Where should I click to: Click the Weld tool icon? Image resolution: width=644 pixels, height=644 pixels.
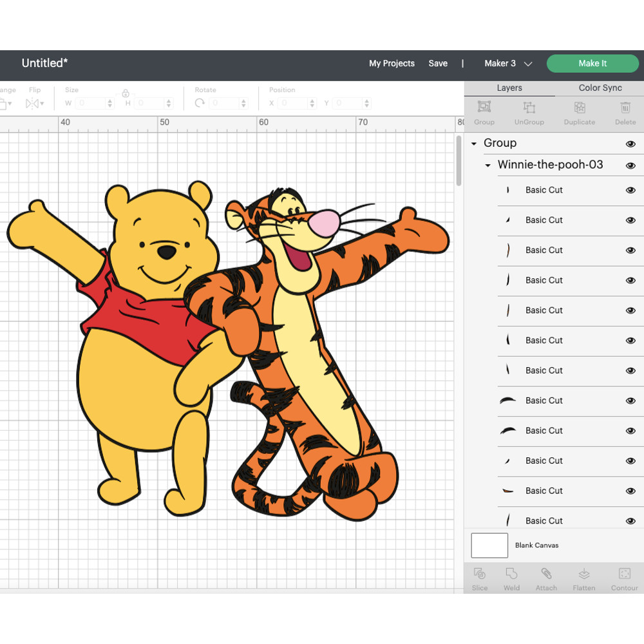pos(511,578)
